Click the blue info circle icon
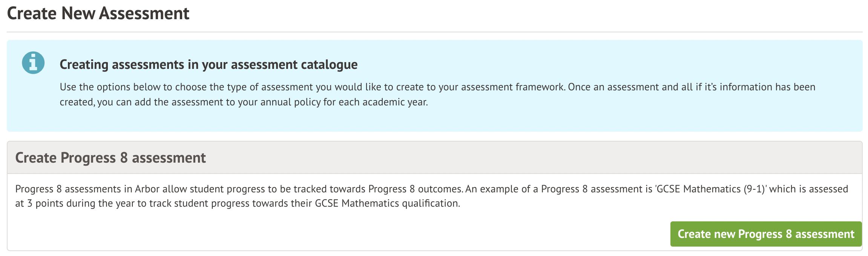 33,63
